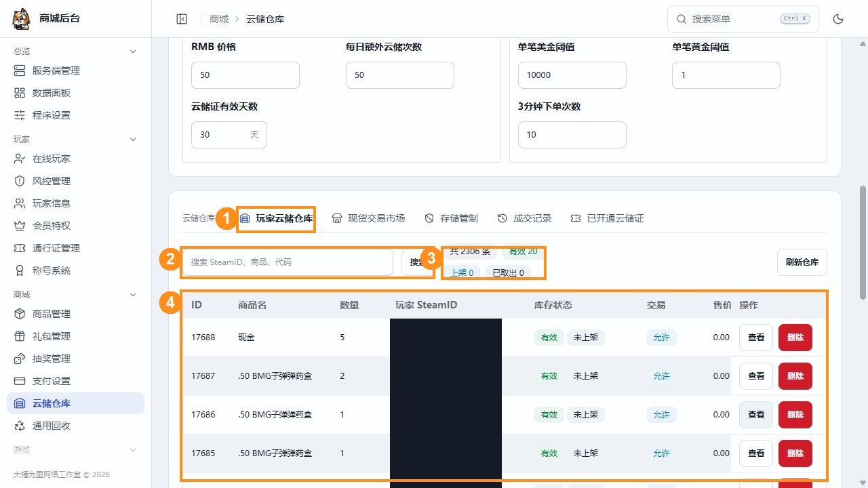Click the 云储证有效天数 field
The height and width of the screenshot is (488, 868).
coord(229,135)
